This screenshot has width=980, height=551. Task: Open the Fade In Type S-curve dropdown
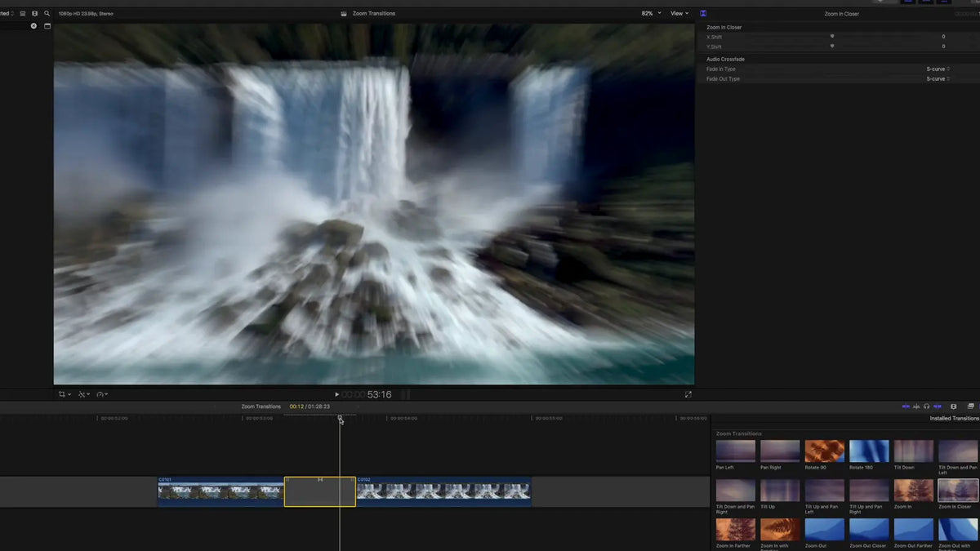pyautogui.click(x=938, y=69)
